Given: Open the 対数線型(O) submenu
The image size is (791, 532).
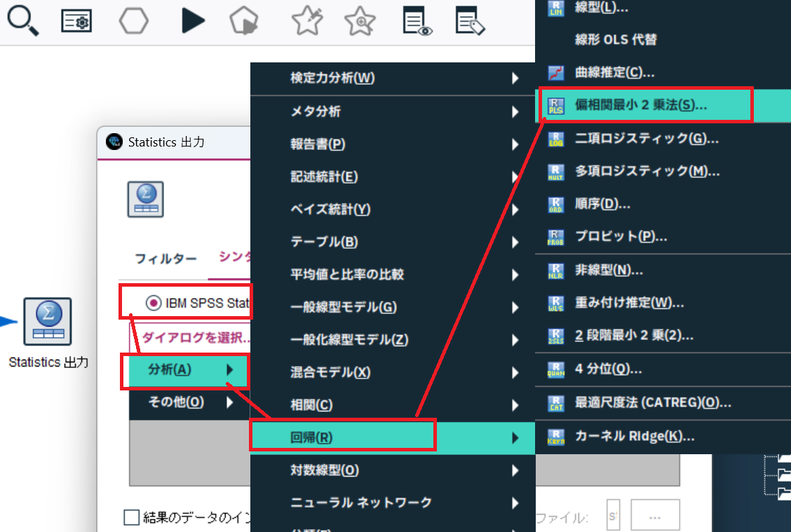Looking at the screenshot, I should 393,470.
